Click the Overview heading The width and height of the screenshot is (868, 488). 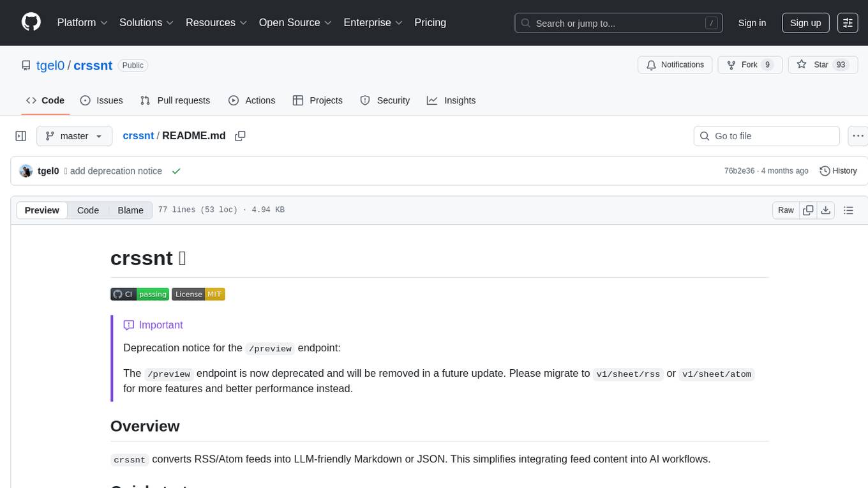tap(145, 426)
